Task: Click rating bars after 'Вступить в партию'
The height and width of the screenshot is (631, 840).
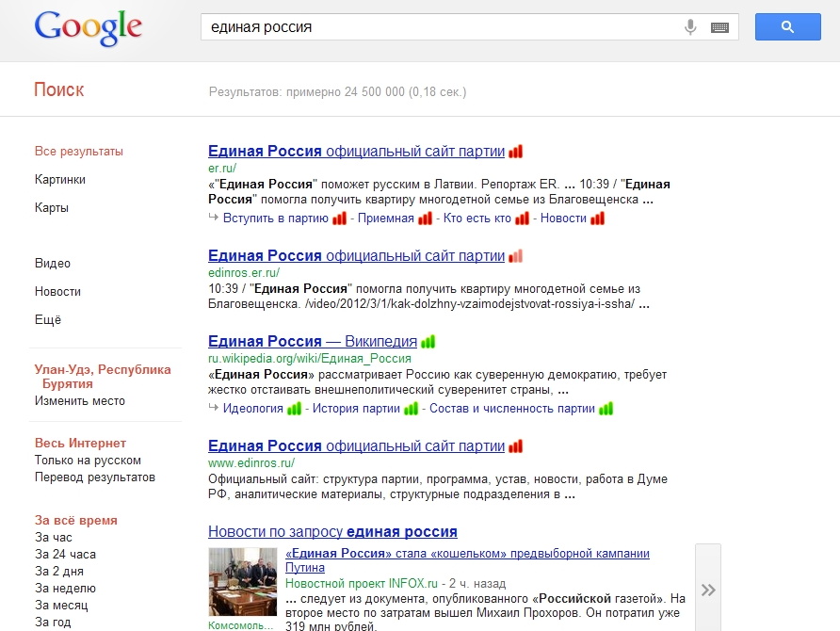Action: point(339,218)
